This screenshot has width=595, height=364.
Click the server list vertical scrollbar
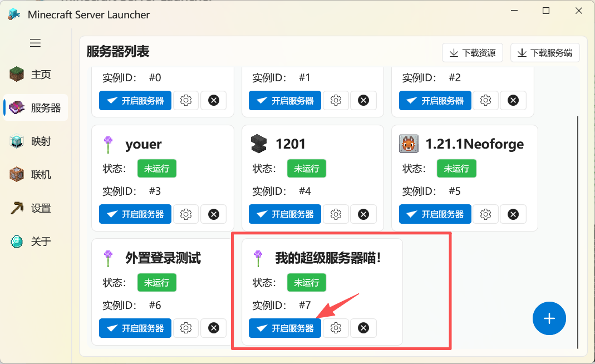click(578, 223)
